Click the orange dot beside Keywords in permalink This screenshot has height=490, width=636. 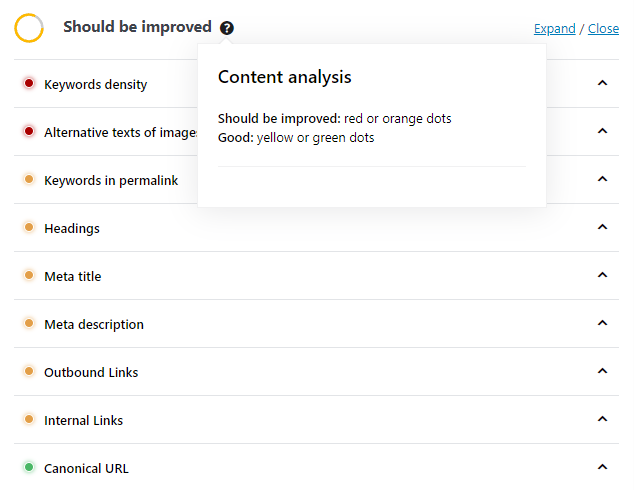click(29, 179)
